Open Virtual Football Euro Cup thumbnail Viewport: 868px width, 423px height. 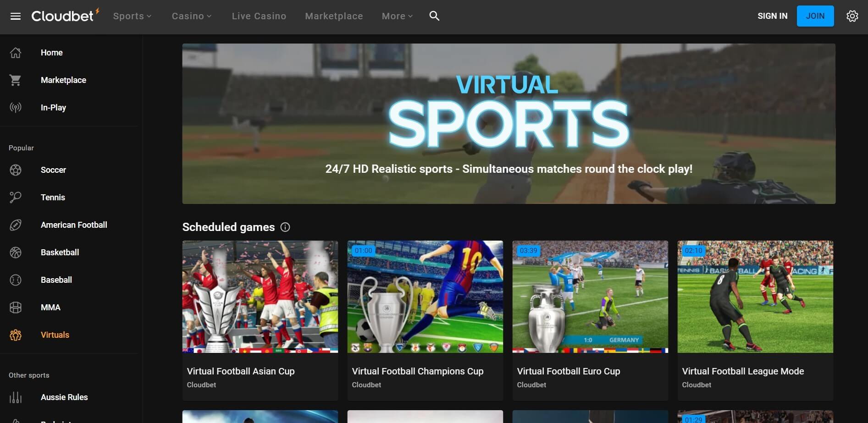590,297
